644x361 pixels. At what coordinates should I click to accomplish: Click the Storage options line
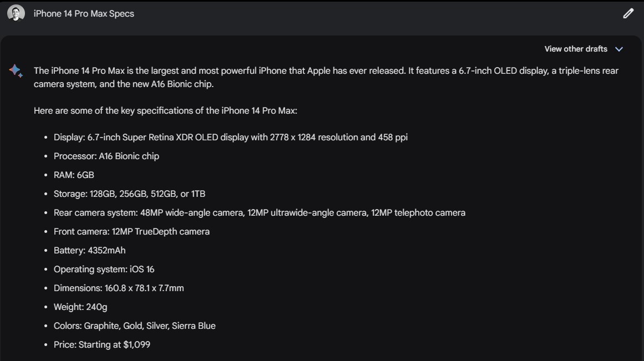click(x=129, y=194)
